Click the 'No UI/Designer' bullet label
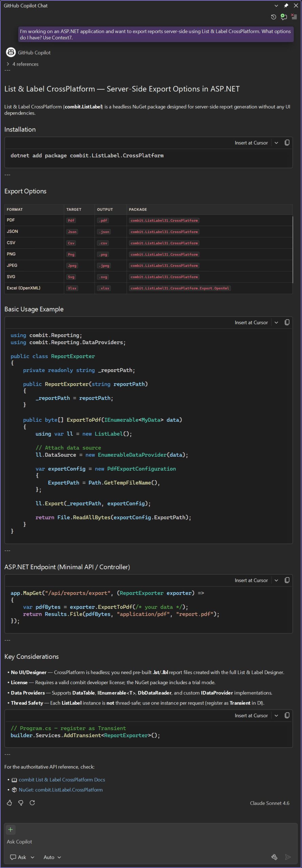 tap(28, 672)
